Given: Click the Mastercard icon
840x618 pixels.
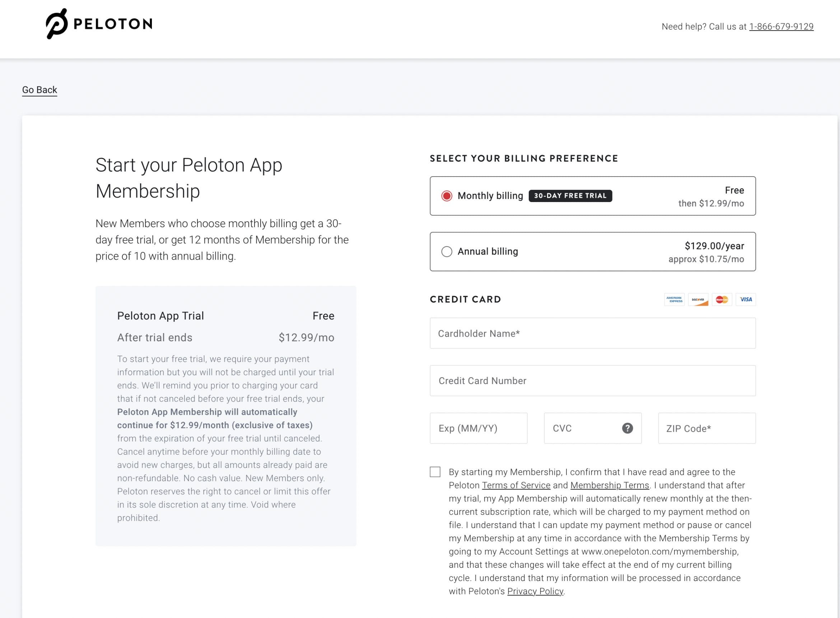Looking at the screenshot, I should tap(722, 299).
